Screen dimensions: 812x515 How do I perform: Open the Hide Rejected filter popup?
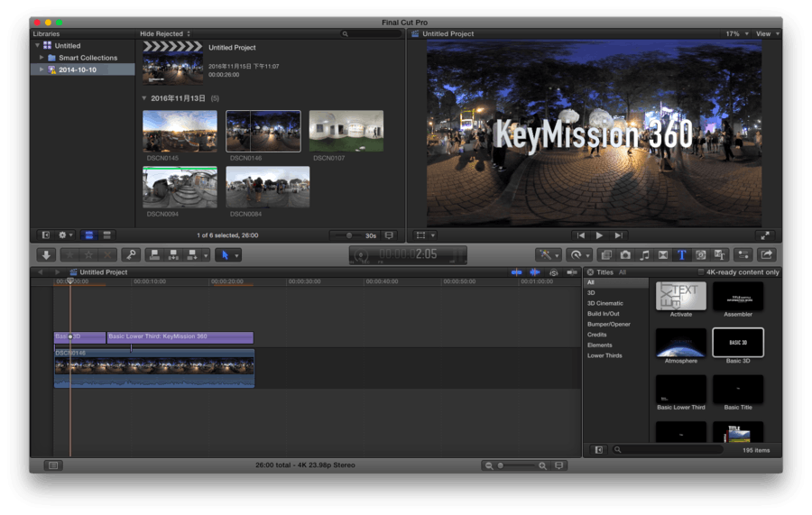tap(165, 33)
